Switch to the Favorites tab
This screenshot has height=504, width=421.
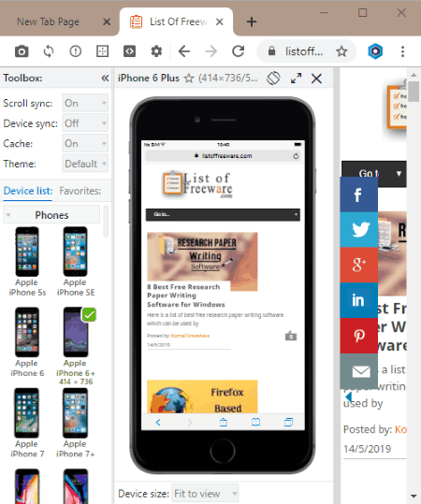[80, 191]
